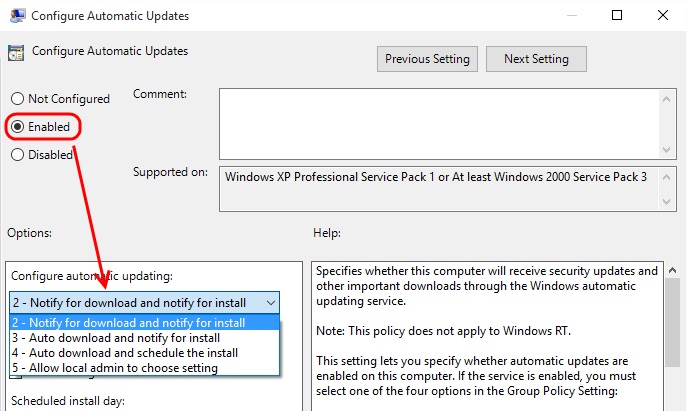Go to Previous Setting
Viewport: 687px width, 411px height.
pos(427,59)
